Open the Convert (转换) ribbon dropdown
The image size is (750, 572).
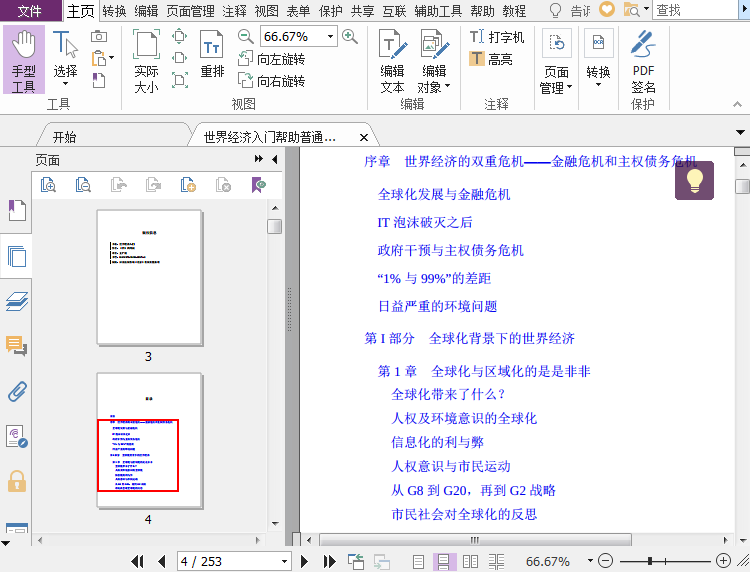pyautogui.click(x=598, y=59)
